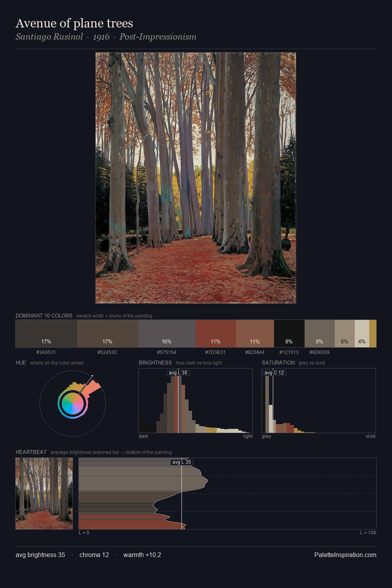Select the #121513 black swatch
392x588 pixels.
(x=289, y=334)
